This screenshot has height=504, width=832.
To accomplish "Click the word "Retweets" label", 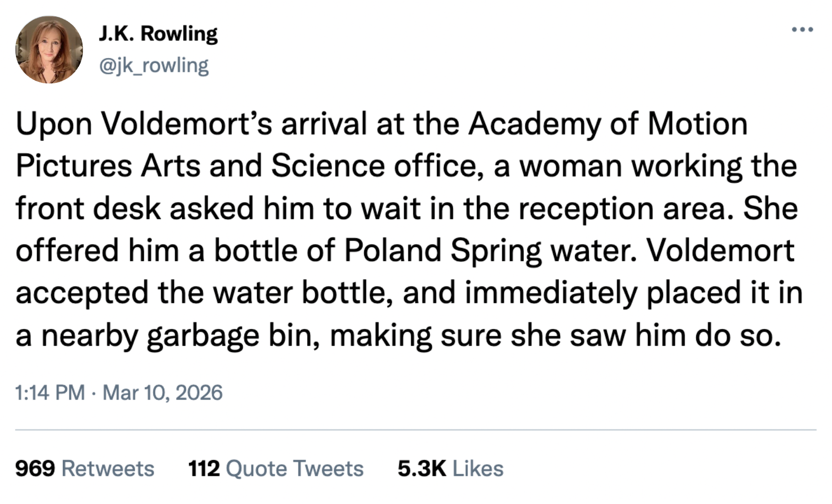I will [108, 469].
